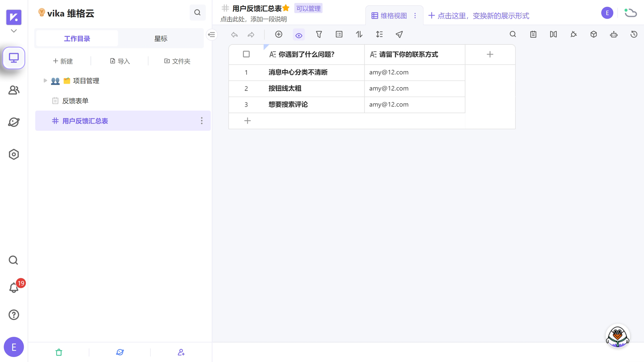Check the select-all checkbox in header
644x362 pixels.
click(246, 54)
